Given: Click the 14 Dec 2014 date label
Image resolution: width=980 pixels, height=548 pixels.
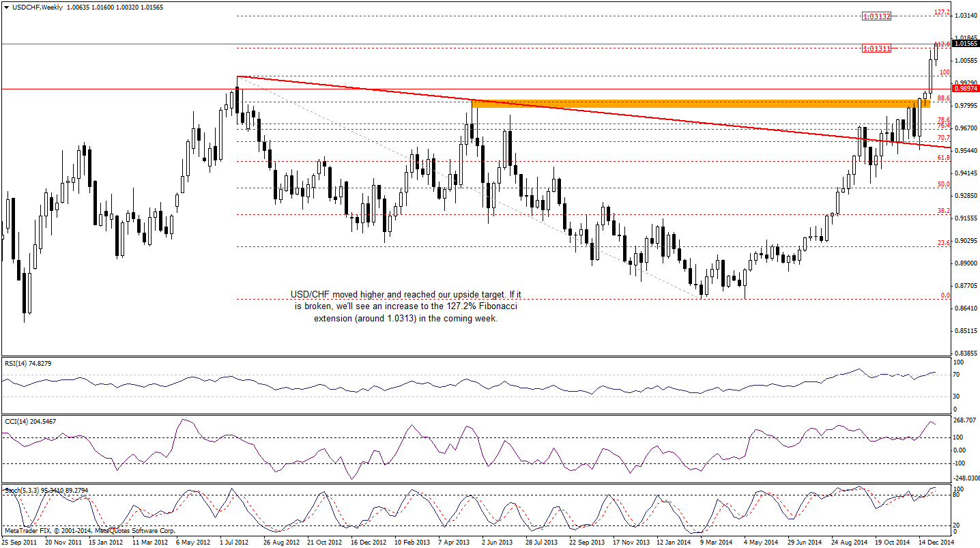Looking at the screenshot, I should click(935, 543).
